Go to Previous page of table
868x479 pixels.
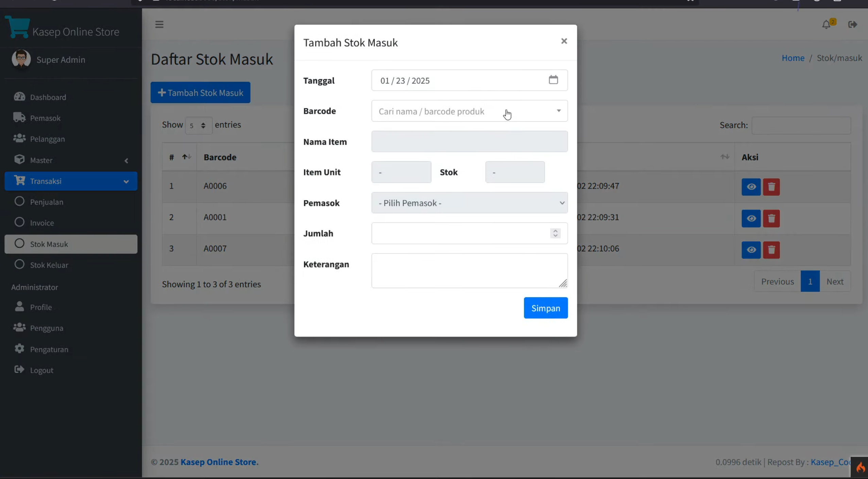777,281
